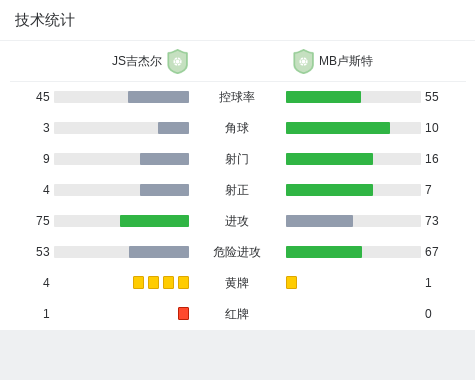This screenshot has height=380, width=475.
Task: Open the MB卢斯特 team name link
Action: (x=346, y=61)
